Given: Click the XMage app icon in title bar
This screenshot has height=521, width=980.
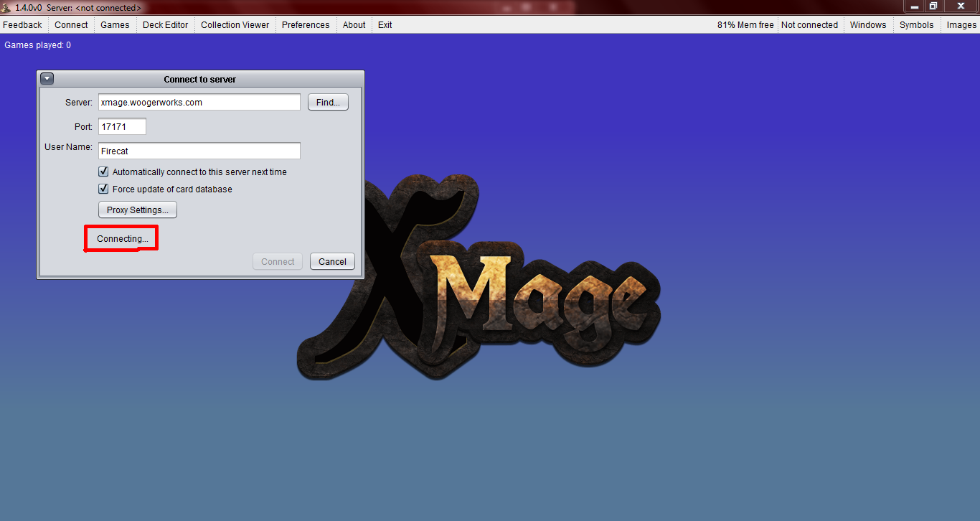Looking at the screenshot, I should 6,7.
